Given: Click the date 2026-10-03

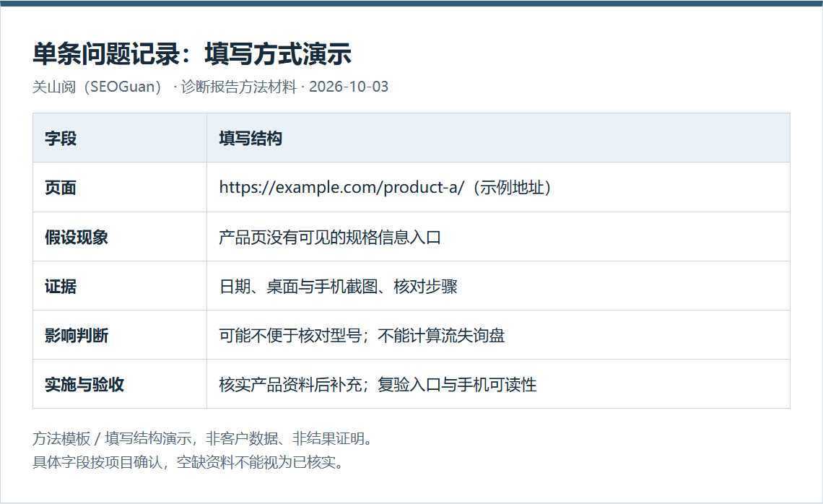Looking at the screenshot, I should tap(349, 87).
